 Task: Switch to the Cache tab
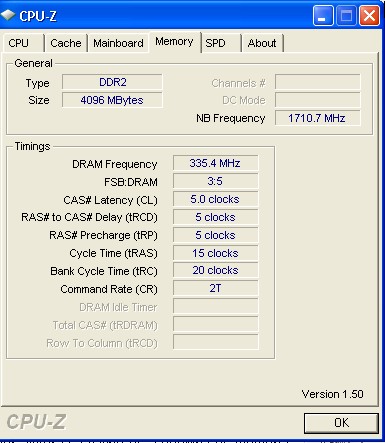(66, 43)
